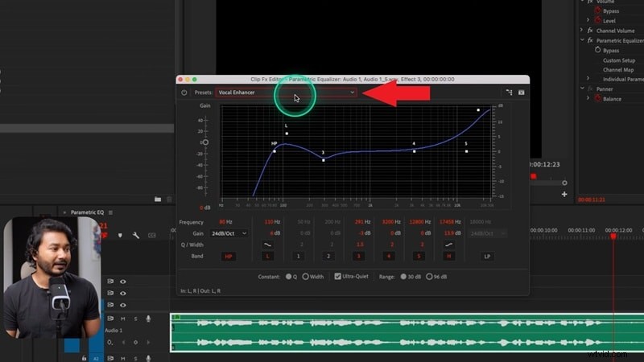Click Custom Setup in Effect Controls
644x362 pixels.
[619, 60]
